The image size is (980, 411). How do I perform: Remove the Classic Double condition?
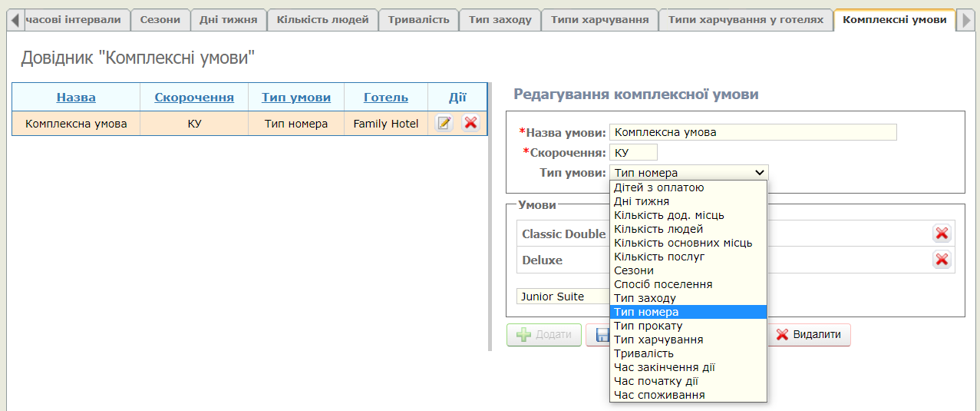point(941,234)
